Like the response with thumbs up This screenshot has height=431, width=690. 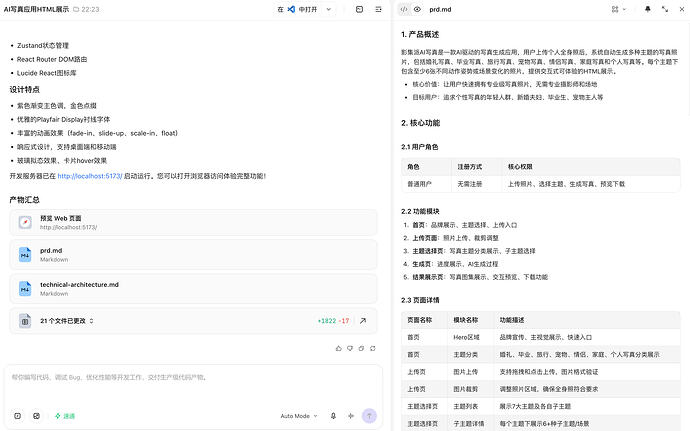338,348
